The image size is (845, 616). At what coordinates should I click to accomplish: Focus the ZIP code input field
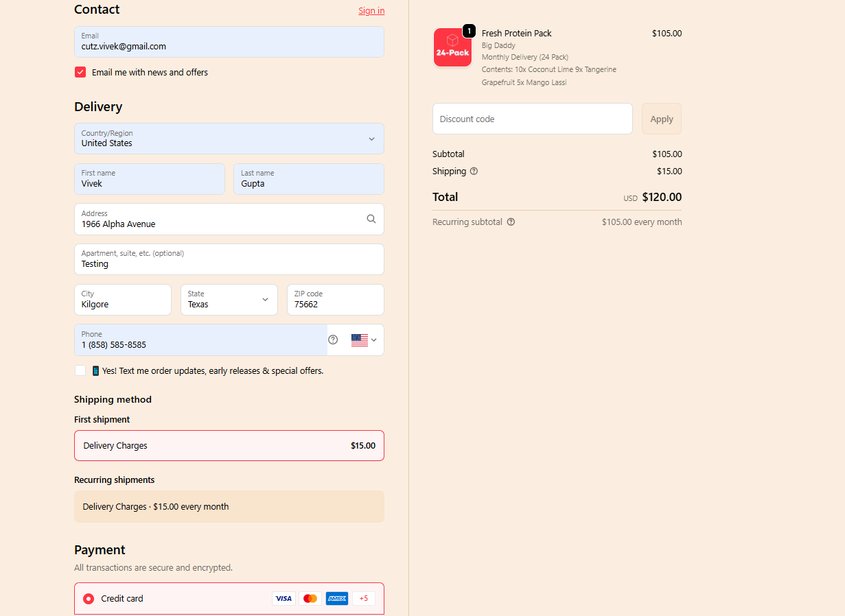(335, 300)
